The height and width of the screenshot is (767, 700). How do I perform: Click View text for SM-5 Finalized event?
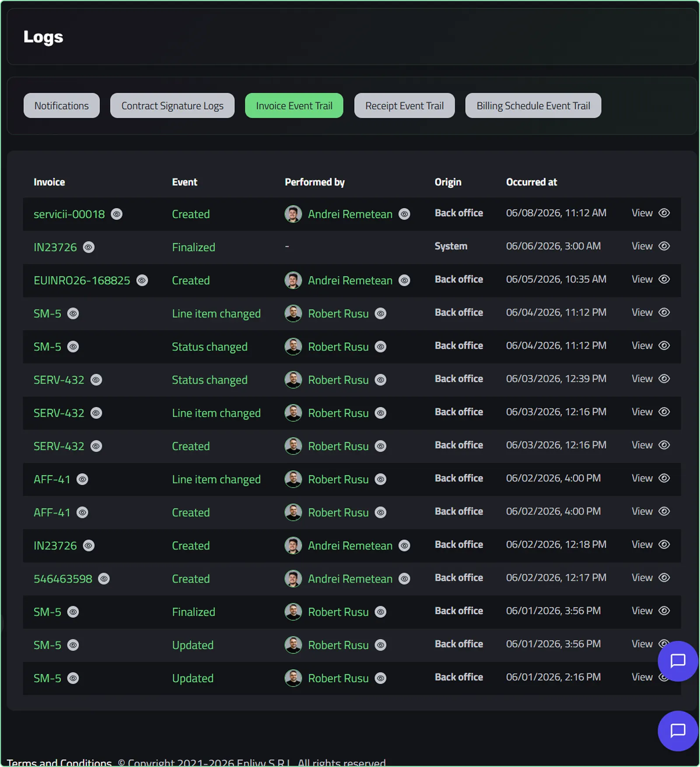click(x=642, y=611)
